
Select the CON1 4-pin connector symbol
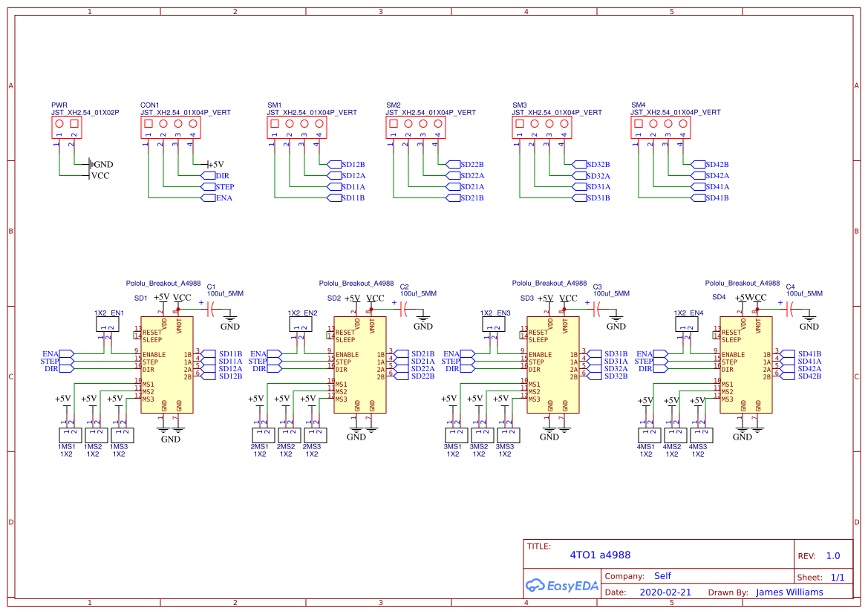tap(171, 125)
